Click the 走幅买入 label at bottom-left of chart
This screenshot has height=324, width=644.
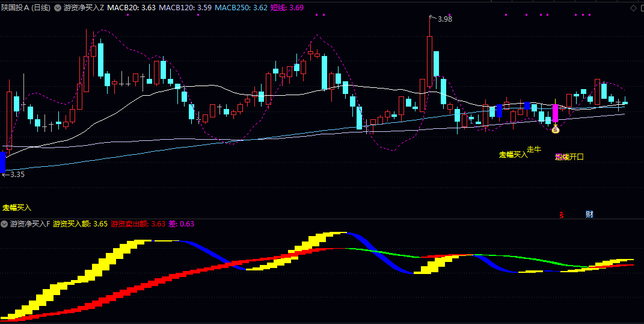point(17,207)
